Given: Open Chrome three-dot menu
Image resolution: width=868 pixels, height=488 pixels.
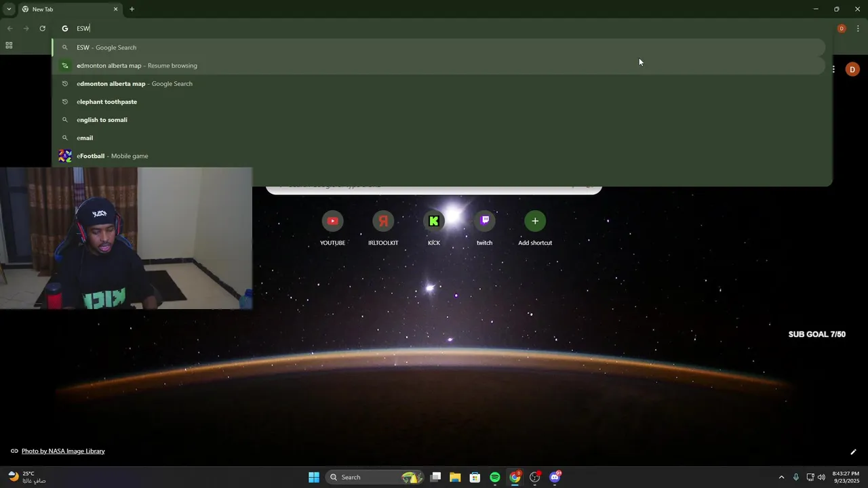Looking at the screenshot, I should click(x=859, y=28).
